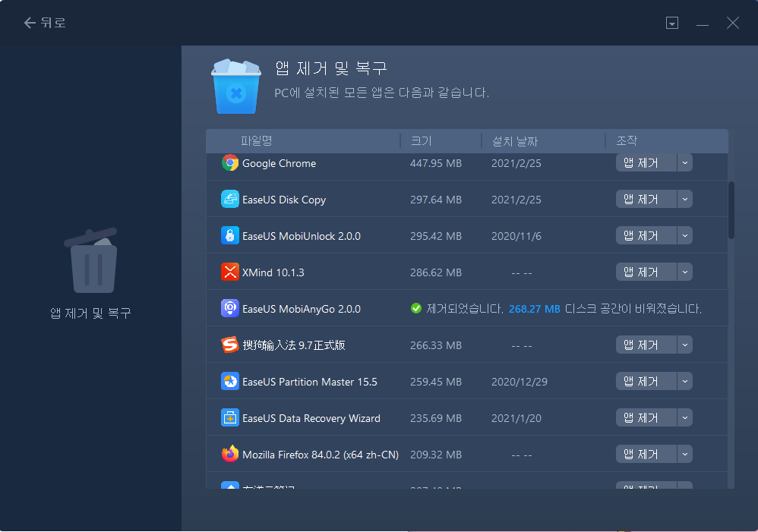758x532 pixels.
Task: Select the EaseUS Partition Master 15.5 name text
Action: [309, 382]
